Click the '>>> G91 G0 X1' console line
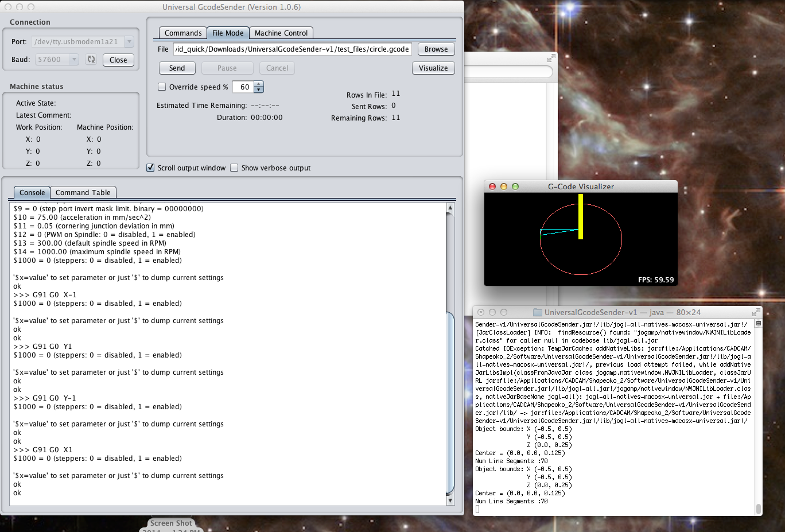 (43, 450)
